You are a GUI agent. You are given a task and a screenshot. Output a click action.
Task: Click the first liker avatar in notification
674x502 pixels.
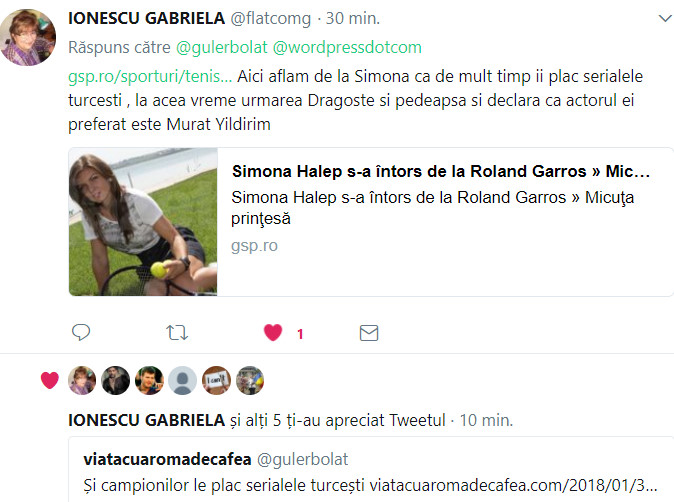[x=82, y=380]
